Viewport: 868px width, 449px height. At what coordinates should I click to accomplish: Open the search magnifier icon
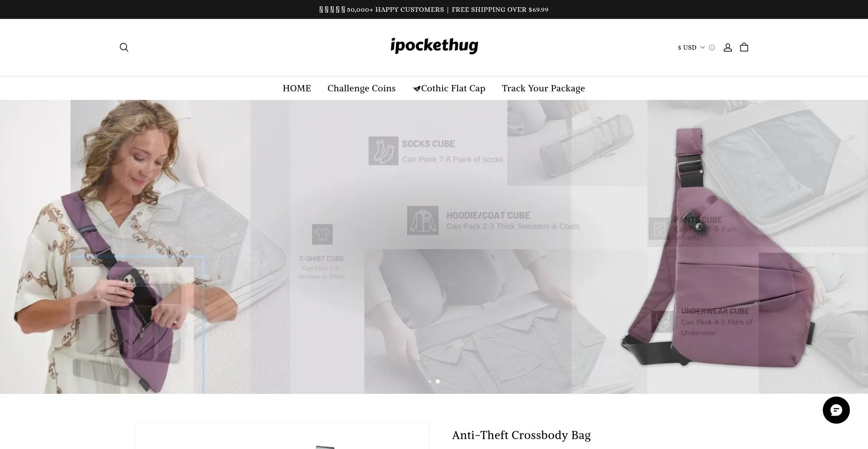(124, 47)
